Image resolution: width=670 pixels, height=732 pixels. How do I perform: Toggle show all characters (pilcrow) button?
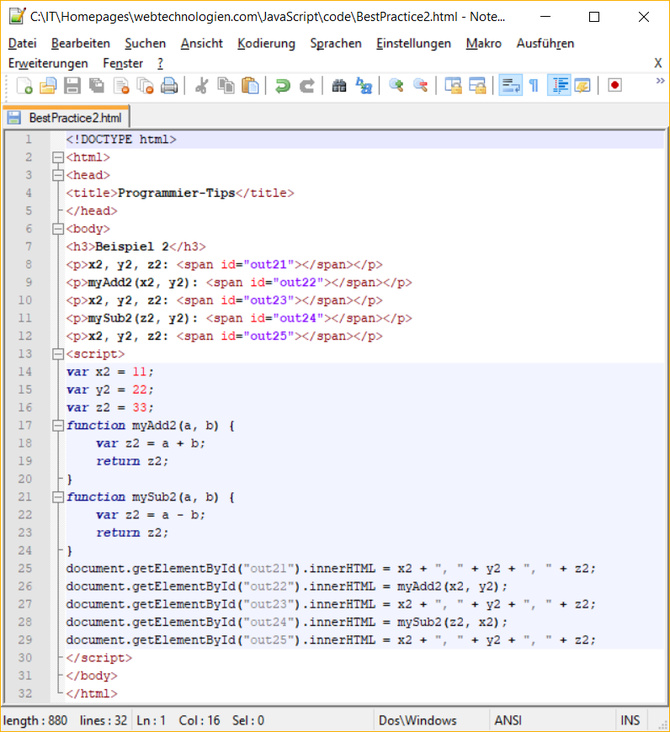(x=534, y=86)
